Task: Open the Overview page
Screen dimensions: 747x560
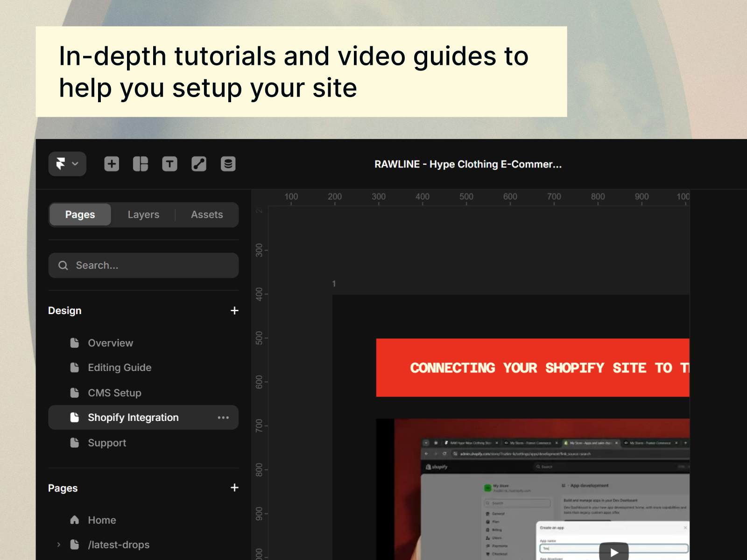Action: (110, 343)
